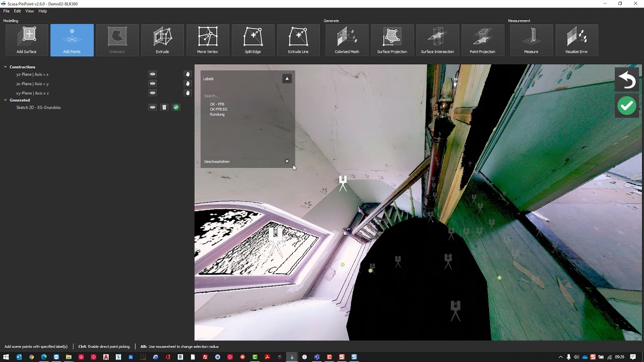This screenshot has width=644, height=362.
Task: Click the Geschosshöhen label tag
Action: tap(217, 161)
